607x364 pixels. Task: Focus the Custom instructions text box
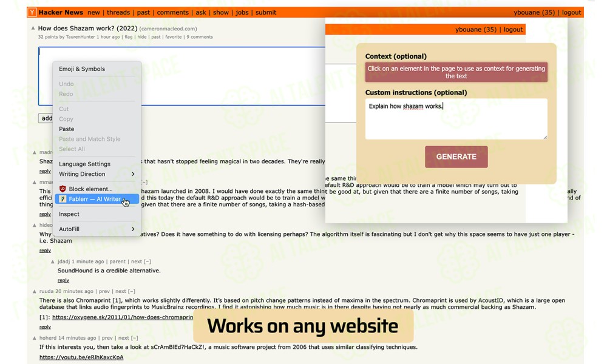pyautogui.click(x=456, y=119)
